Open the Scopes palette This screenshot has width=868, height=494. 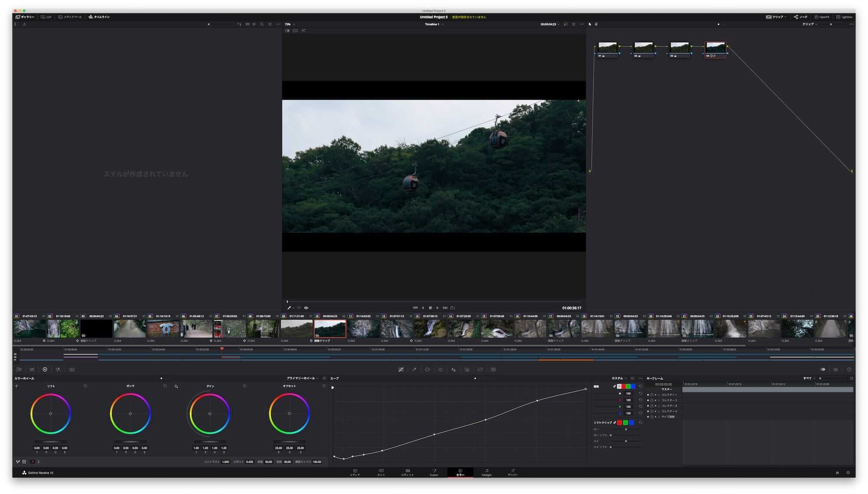click(x=835, y=369)
